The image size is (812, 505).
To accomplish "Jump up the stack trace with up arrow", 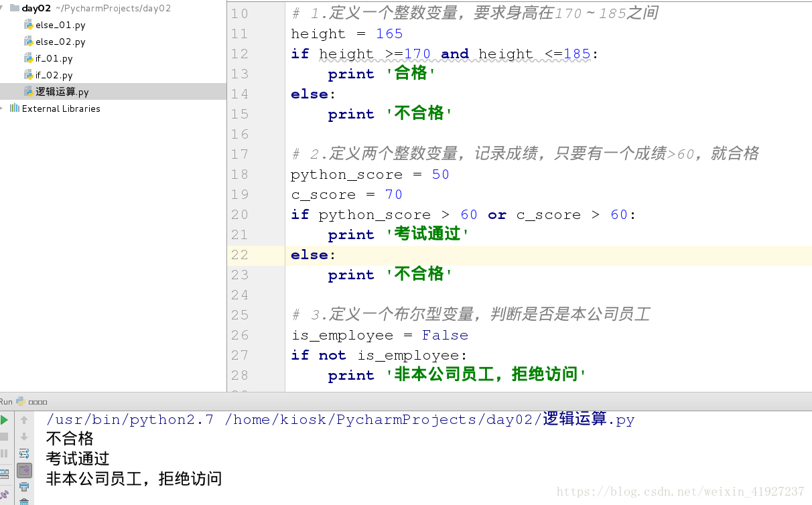I will click(x=25, y=420).
